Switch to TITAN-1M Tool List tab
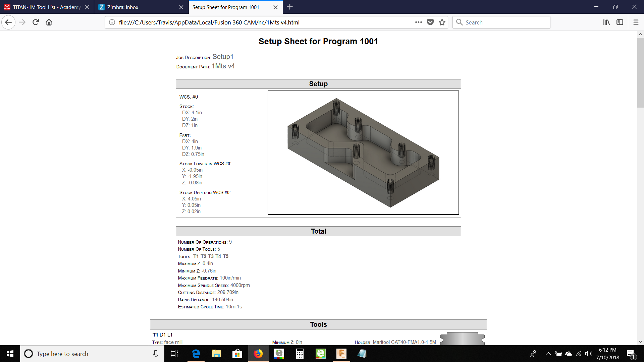Screen dimensions: 644x362 coord(47,7)
